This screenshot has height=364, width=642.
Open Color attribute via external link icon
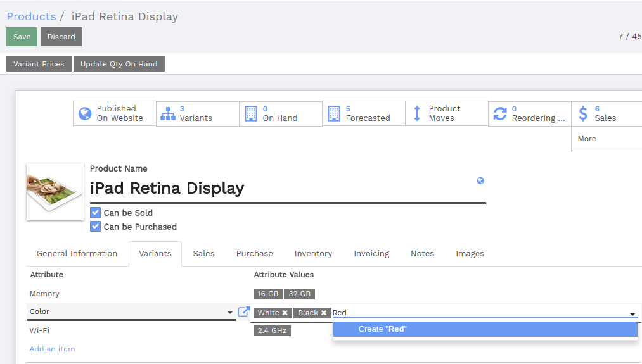click(243, 311)
